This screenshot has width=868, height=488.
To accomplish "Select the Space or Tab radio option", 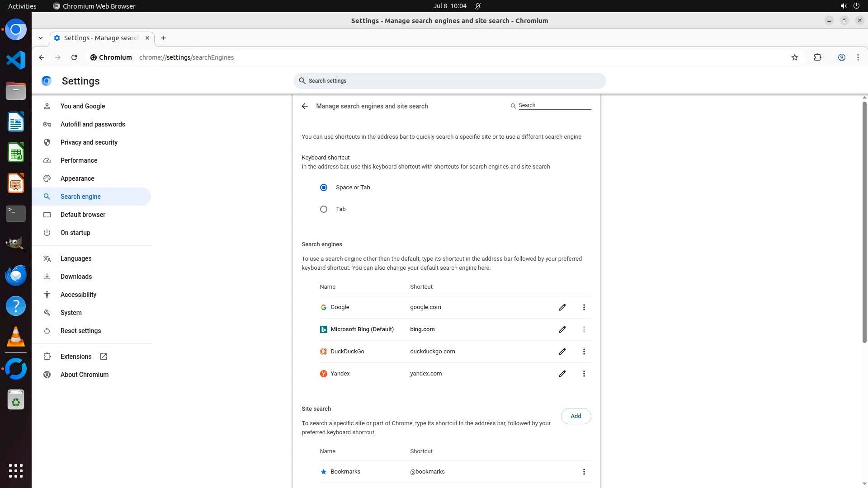I will [324, 188].
